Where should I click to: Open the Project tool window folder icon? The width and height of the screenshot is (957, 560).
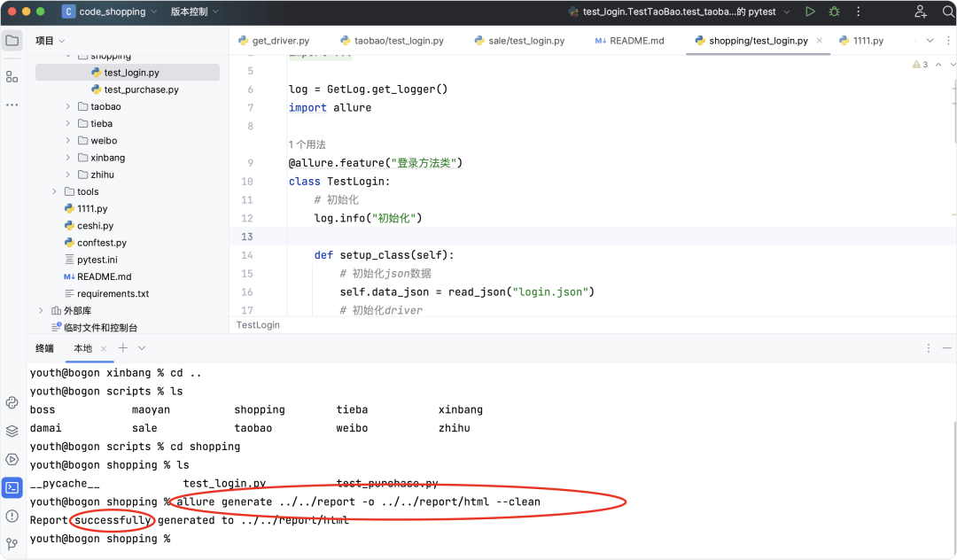coord(12,41)
